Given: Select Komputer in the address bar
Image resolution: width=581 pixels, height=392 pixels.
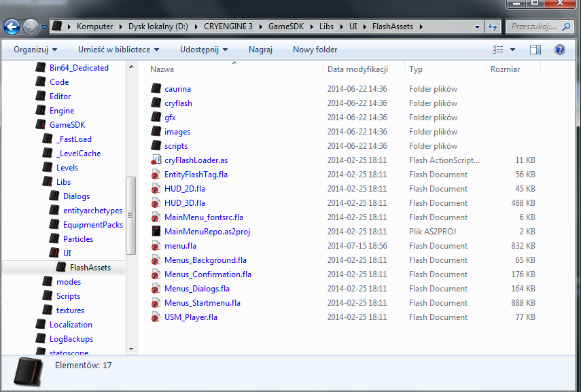Looking at the screenshot, I should point(94,26).
